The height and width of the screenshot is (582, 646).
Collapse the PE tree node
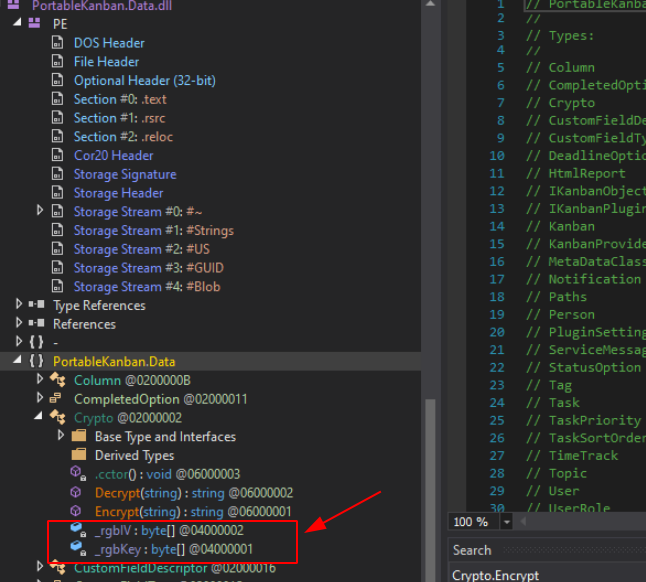coord(18,23)
